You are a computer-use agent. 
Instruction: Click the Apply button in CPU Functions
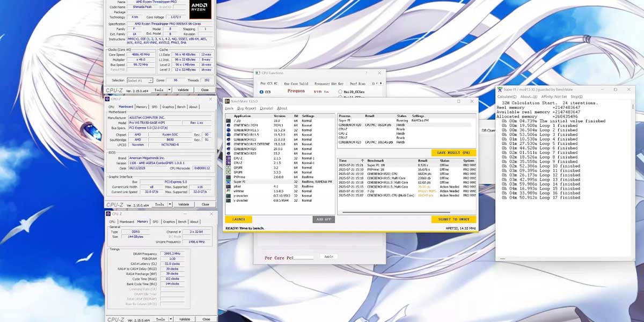pyautogui.click(x=329, y=257)
